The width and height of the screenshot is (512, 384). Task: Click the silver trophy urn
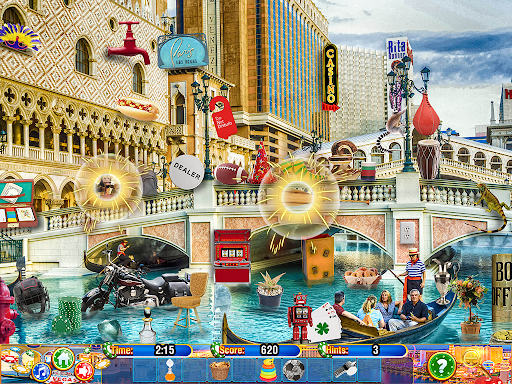443,282
